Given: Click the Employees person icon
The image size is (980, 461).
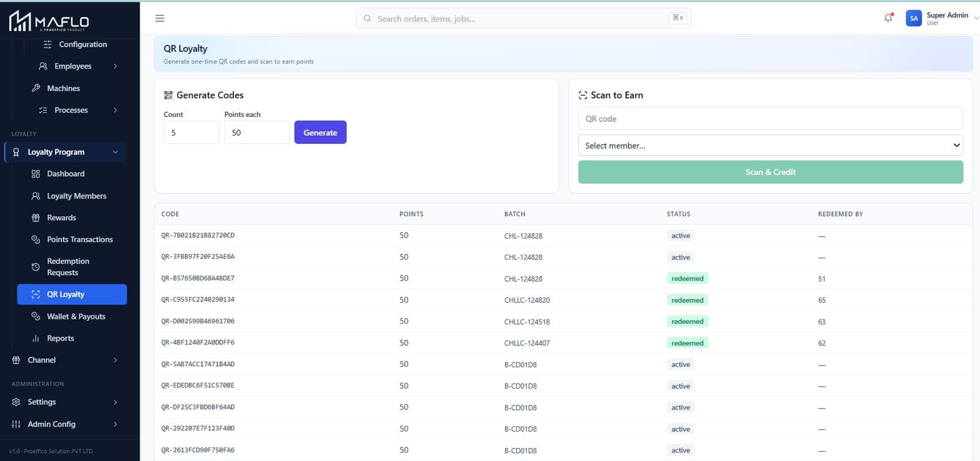Looking at the screenshot, I should coord(43,66).
